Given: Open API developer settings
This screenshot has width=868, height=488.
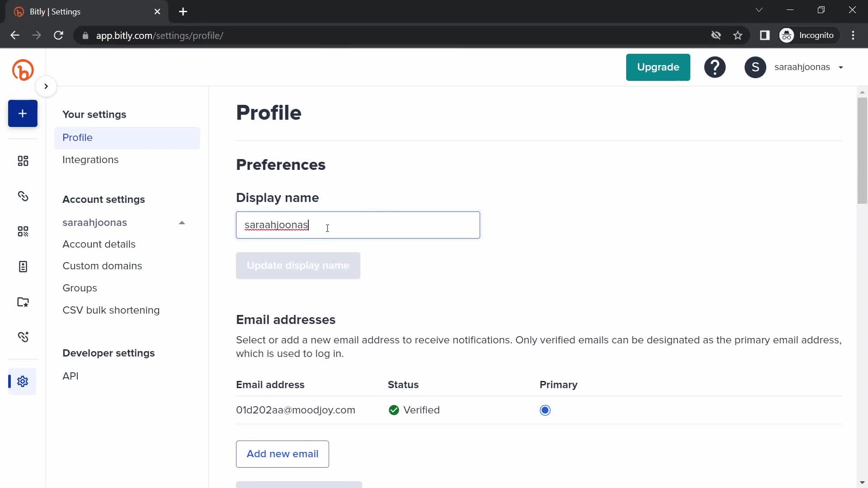Looking at the screenshot, I should pos(71,376).
